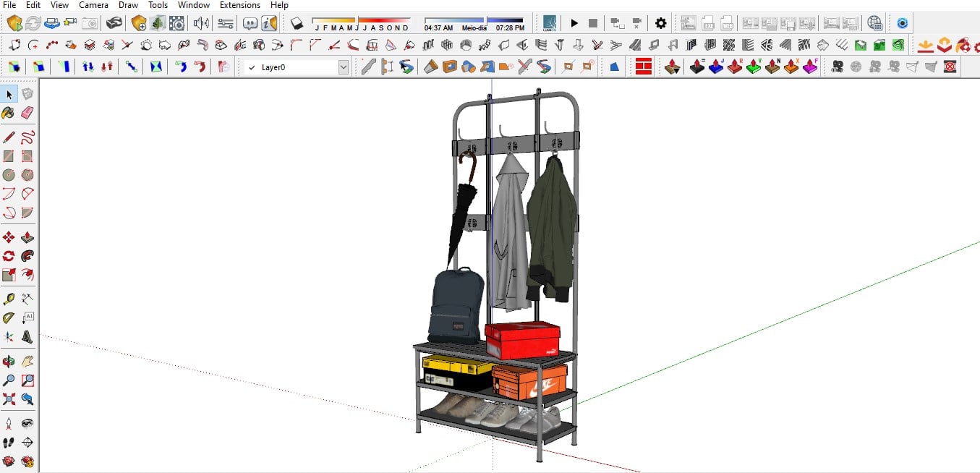This screenshot has height=473, width=980.
Task: Start LiveSync with the play button
Action: point(574,23)
